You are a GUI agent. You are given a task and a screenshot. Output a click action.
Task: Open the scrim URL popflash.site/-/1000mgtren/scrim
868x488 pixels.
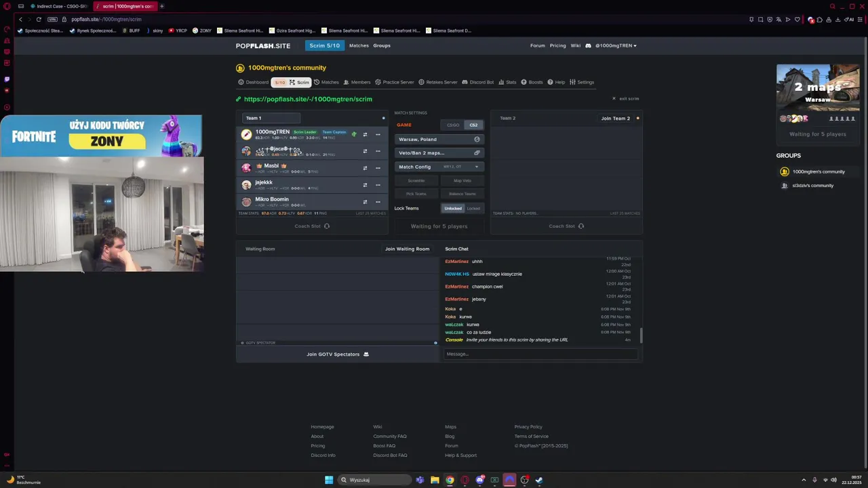(308, 99)
